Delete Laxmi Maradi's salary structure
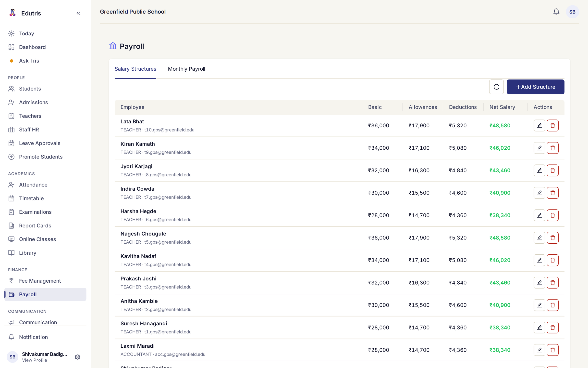This screenshot has height=368, width=588. 552,350
